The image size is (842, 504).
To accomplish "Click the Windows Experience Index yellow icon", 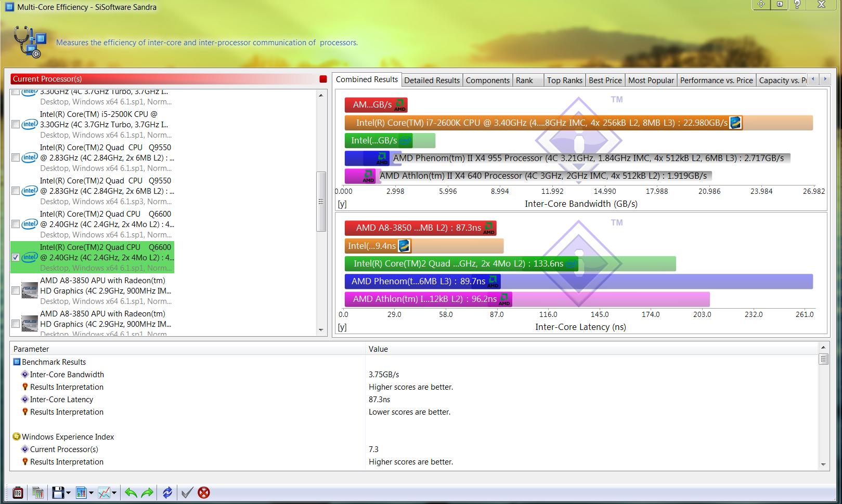I will 17,436.
